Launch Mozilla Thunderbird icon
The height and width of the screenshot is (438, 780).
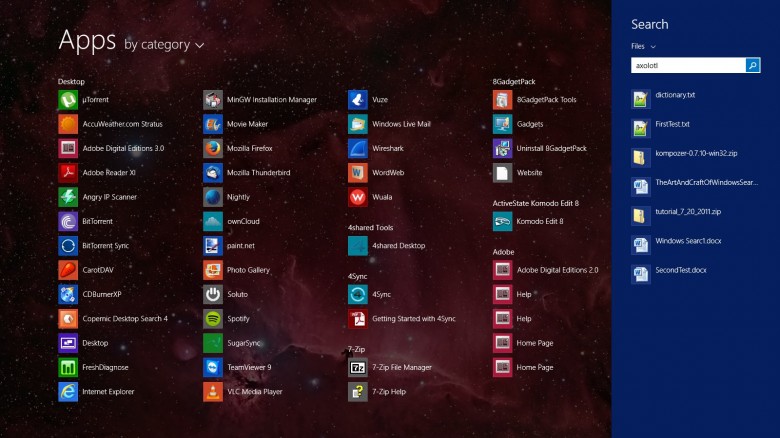click(213, 173)
